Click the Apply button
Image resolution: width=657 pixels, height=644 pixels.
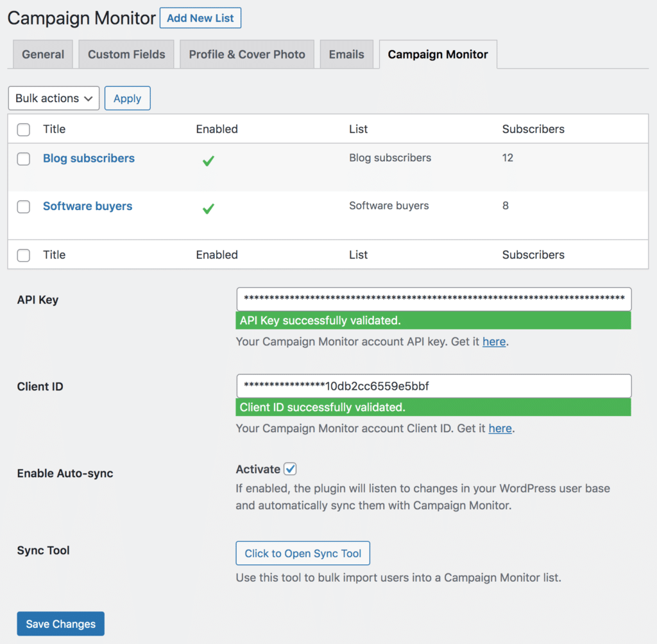point(128,98)
